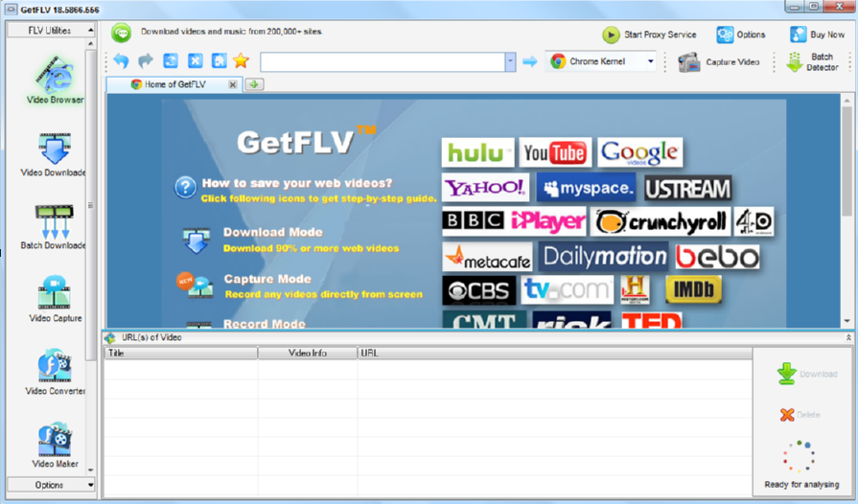The width and height of the screenshot is (858, 504).
Task: Click the URL address input field
Action: point(383,61)
